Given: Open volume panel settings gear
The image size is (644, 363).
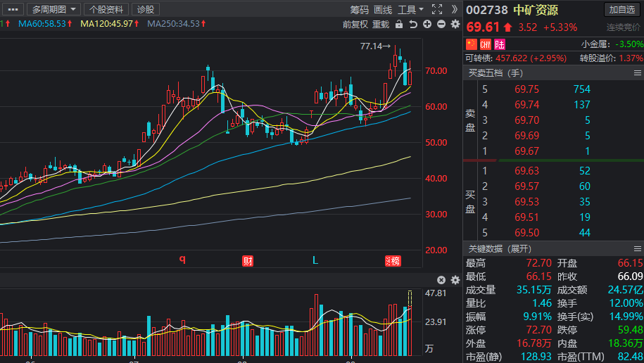Looking at the screenshot, I should [454, 280].
